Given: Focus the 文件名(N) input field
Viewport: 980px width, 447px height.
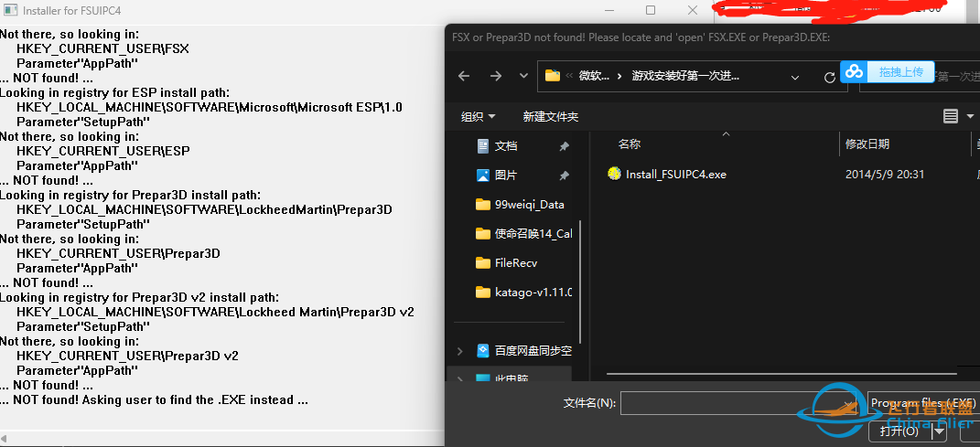Looking at the screenshot, I should click(739, 403).
